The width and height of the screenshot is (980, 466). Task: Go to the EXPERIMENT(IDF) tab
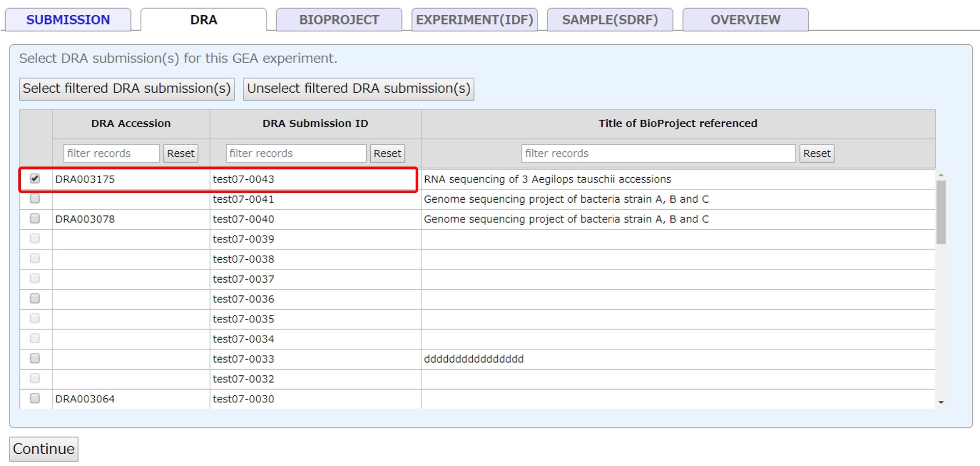coord(474,20)
